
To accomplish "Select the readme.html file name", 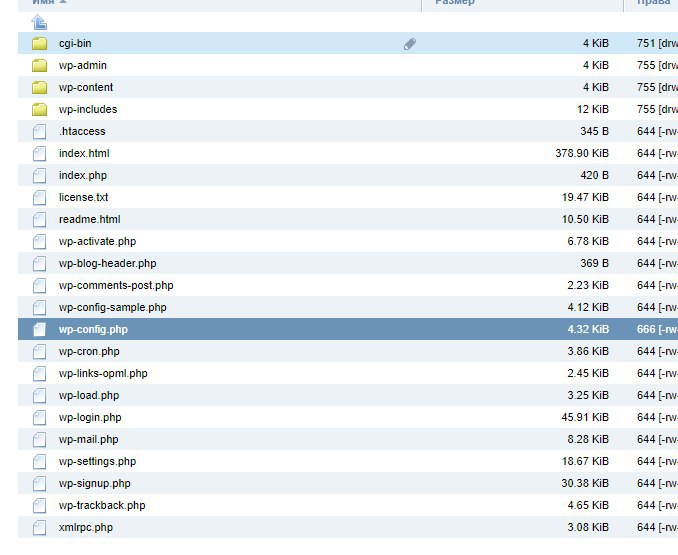I will tap(90, 220).
